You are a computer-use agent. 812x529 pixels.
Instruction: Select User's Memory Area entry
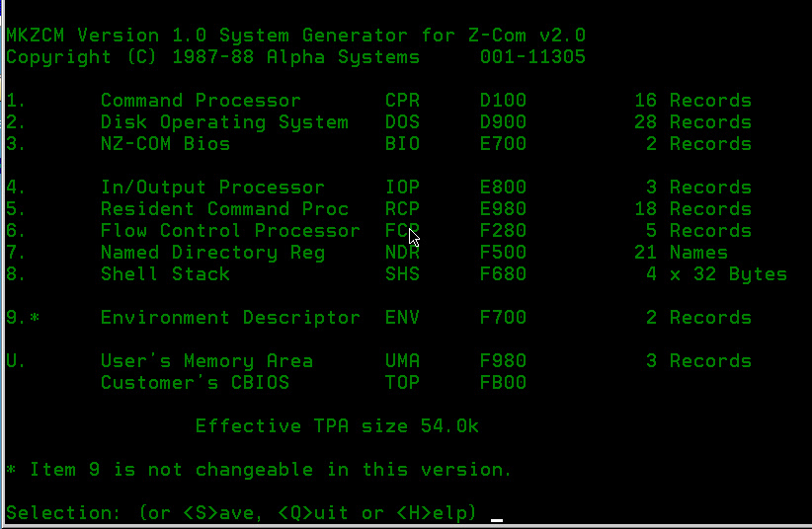point(206,361)
